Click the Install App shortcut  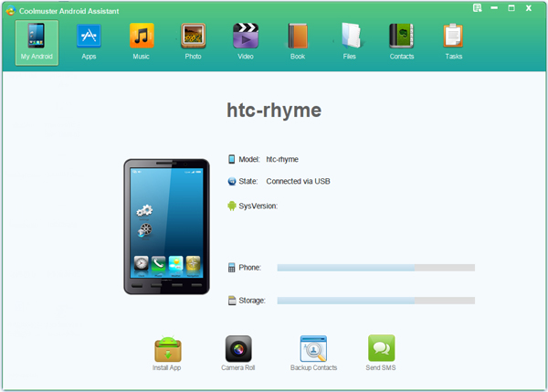(x=167, y=353)
